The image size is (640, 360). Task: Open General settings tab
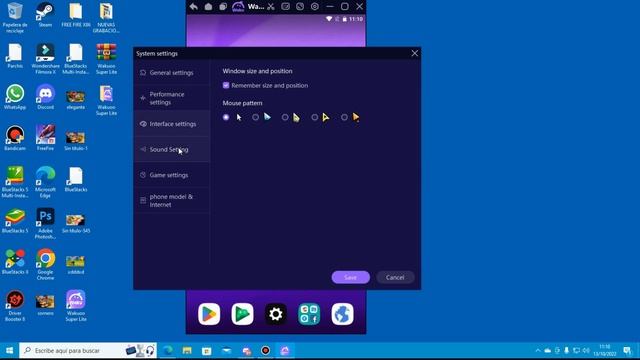pyautogui.click(x=172, y=73)
